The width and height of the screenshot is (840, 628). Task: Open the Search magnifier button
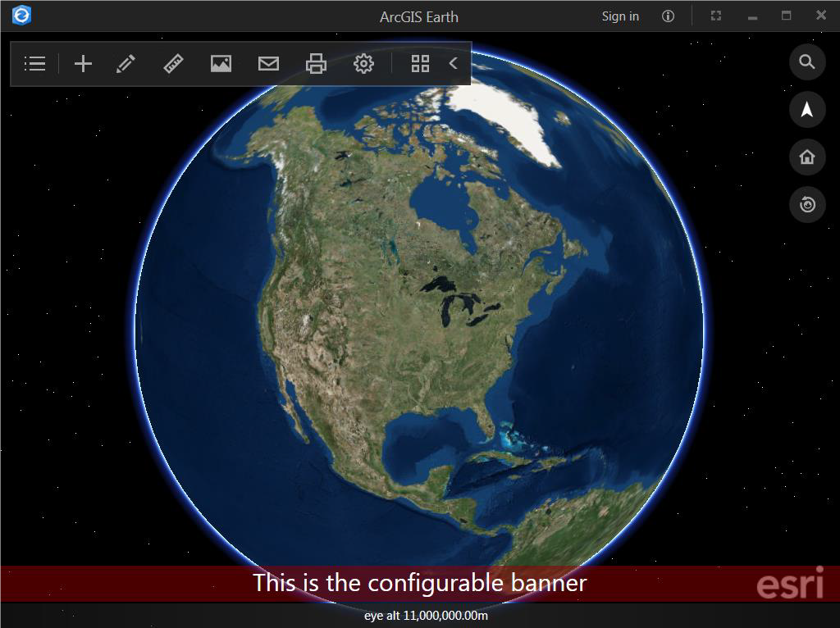pos(807,62)
